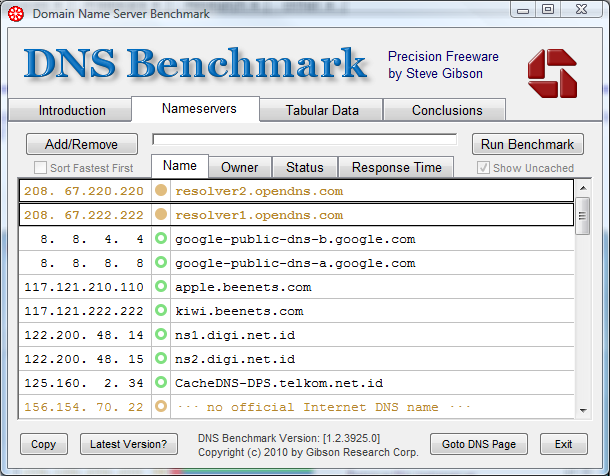Screen dimensions: 610x476
Task: Click orange status circle for 156.154.70.22
Action: pos(161,406)
